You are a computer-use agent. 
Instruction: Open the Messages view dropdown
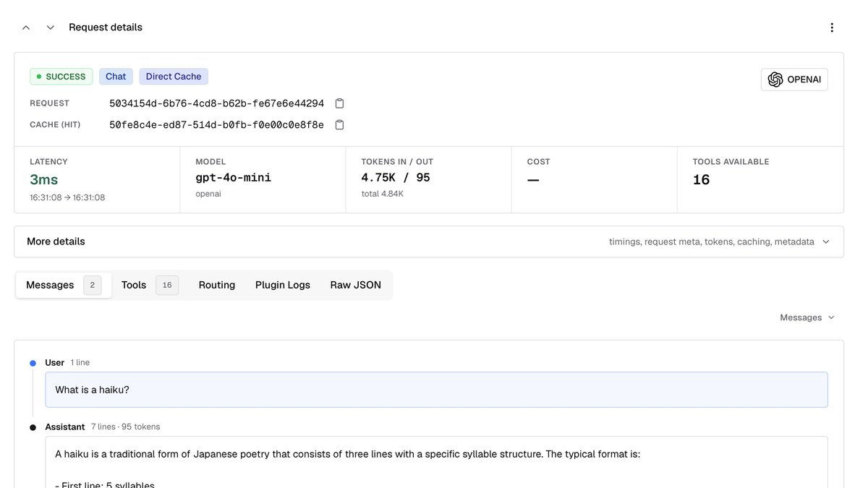click(807, 317)
